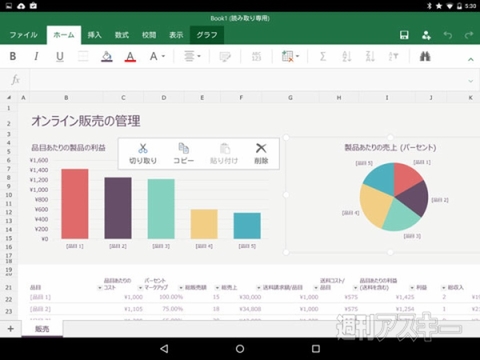
Task: Toggle bold formatting with the B icon
Action: tap(13, 56)
